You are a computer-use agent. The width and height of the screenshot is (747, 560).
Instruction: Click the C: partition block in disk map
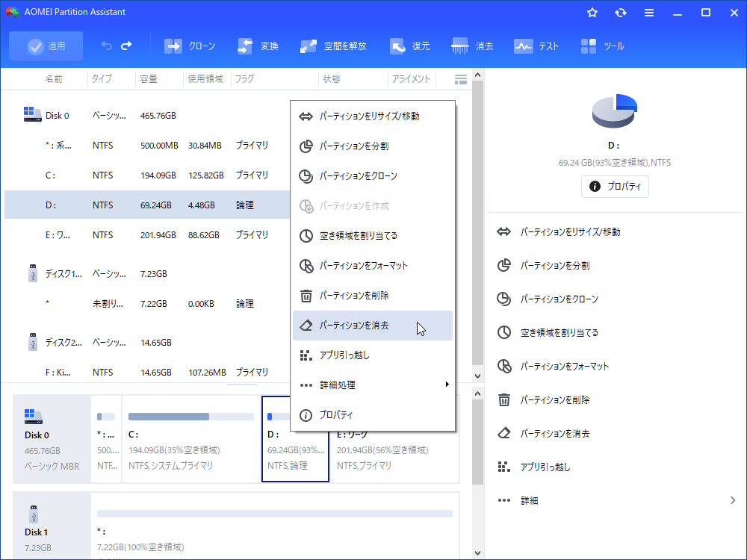pos(191,438)
